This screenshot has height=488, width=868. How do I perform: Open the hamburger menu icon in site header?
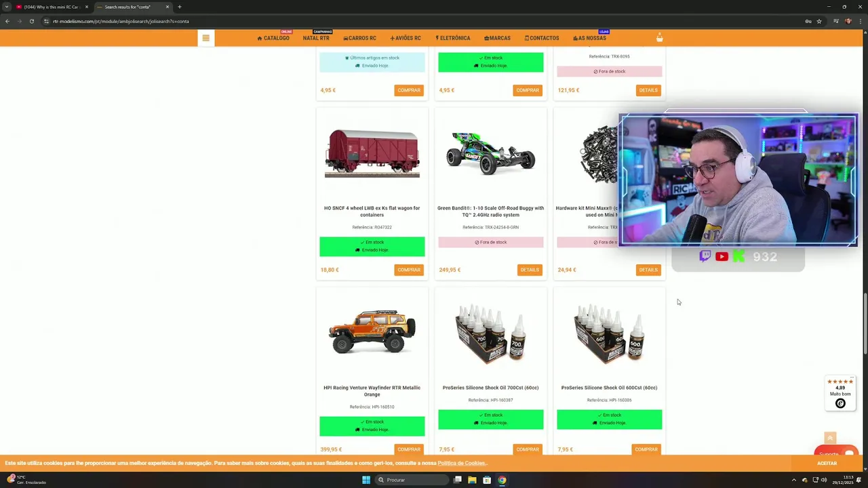click(x=205, y=38)
